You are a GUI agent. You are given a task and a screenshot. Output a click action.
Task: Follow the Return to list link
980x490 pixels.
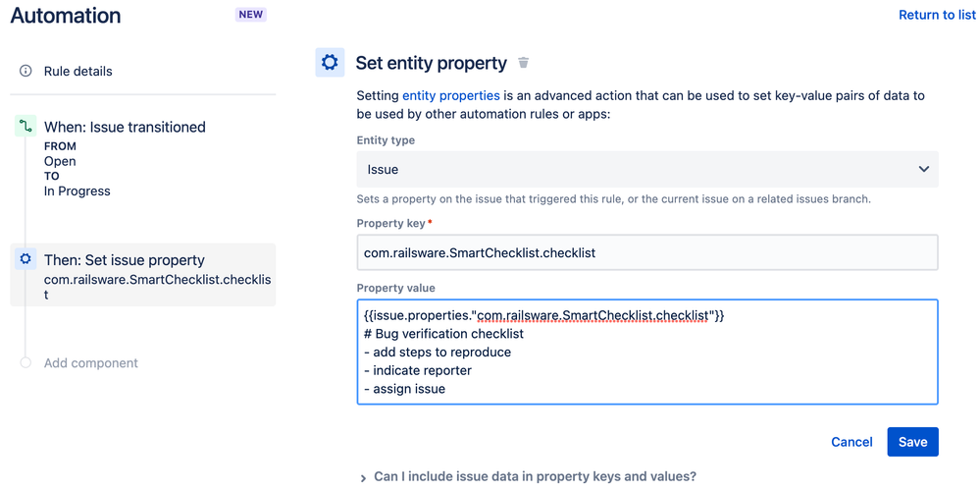[x=937, y=15]
